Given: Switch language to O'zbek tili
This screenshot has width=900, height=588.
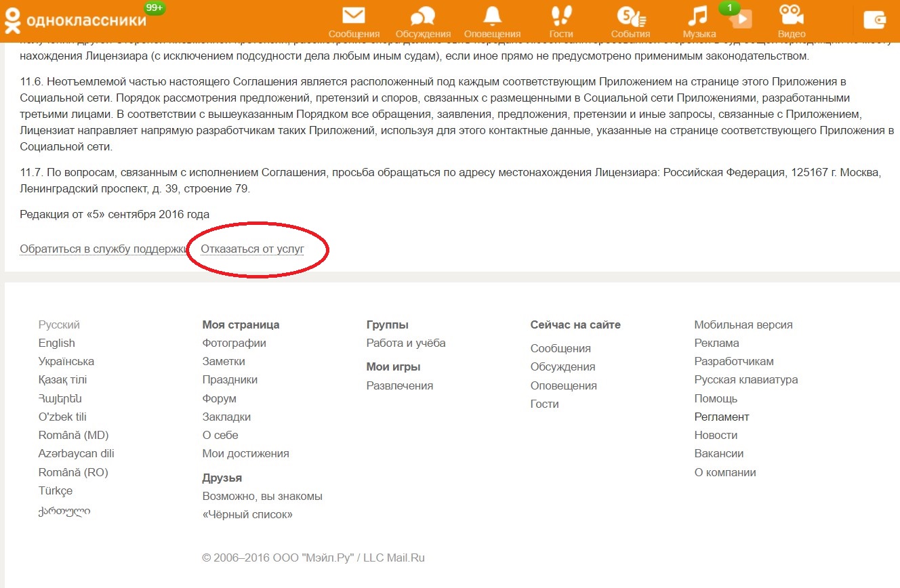Looking at the screenshot, I should click(62, 417).
